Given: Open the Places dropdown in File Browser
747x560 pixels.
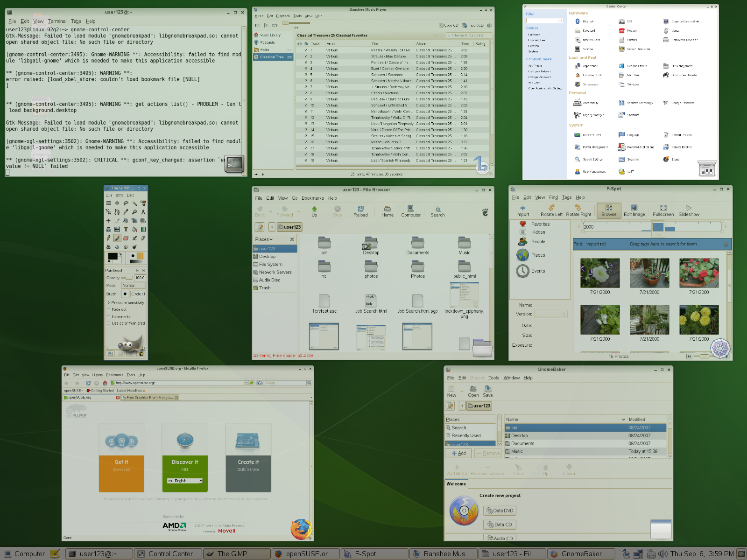Looking at the screenshot, I should (264, 239).
